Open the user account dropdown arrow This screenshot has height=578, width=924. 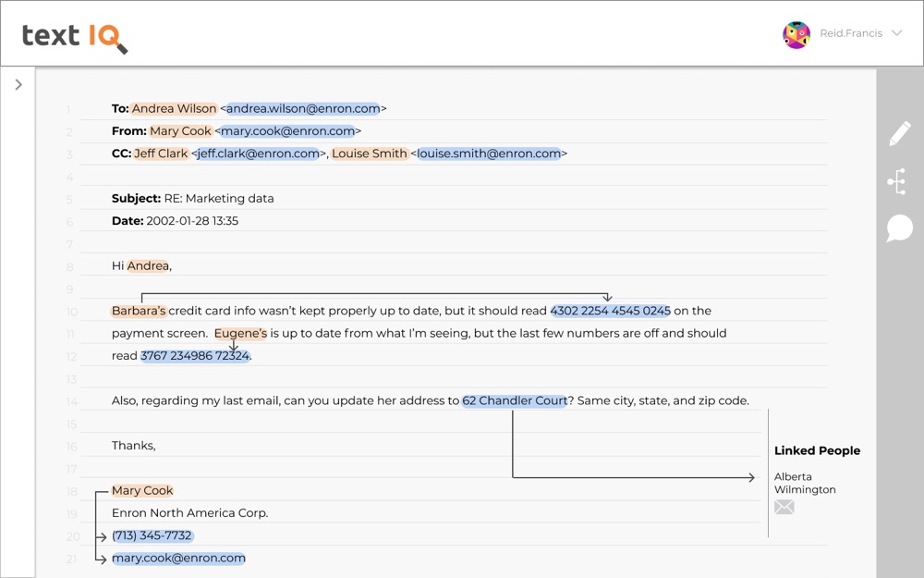(896, 34)
